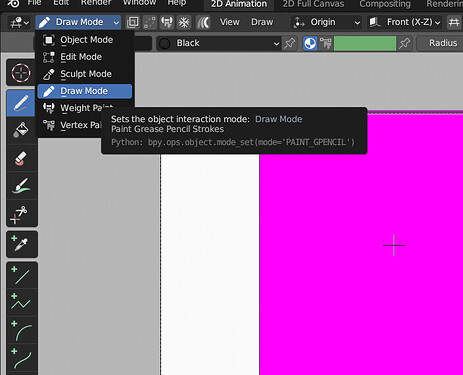463x375 pixels.
Task: Choose Weight Paint from the mode list
Action: [x=85, y=108]
